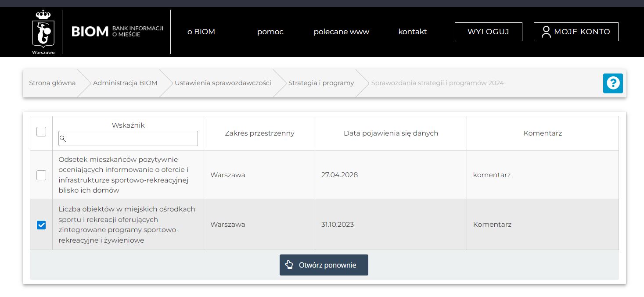Open the 'o BIOM' menu item
This screenshot has width=644, height=297.
[x=201, y=32]
